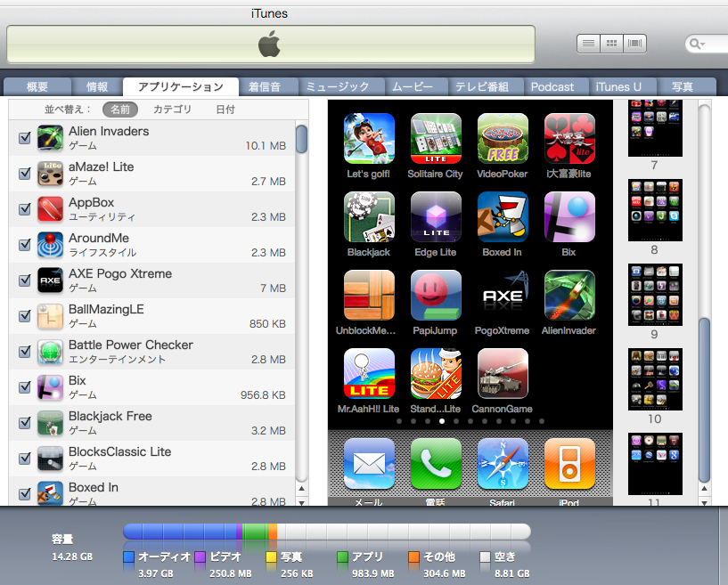
Task: Click the AppBox icon in app list
Action: click(50, 208)
